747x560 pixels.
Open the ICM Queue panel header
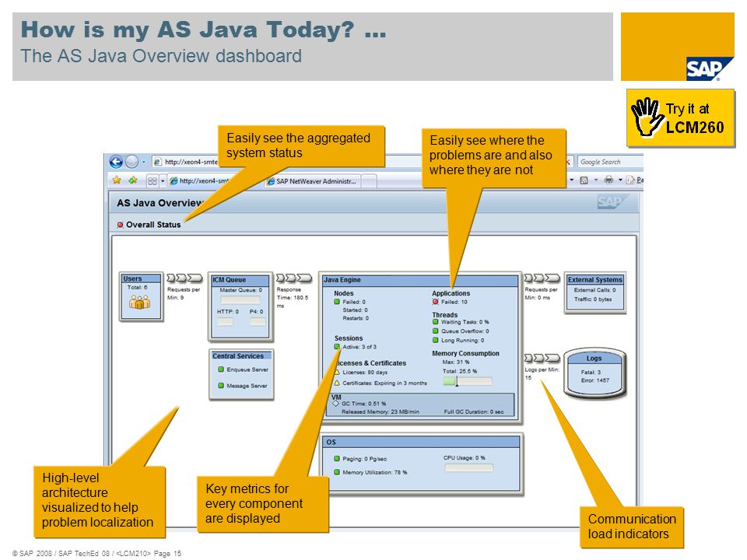click(x=240, y=280)
